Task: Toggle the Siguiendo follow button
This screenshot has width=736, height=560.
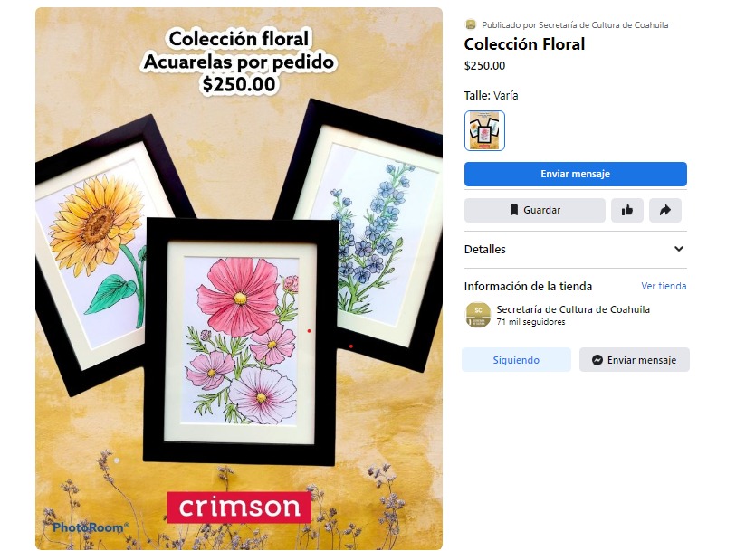Action: 516,360
